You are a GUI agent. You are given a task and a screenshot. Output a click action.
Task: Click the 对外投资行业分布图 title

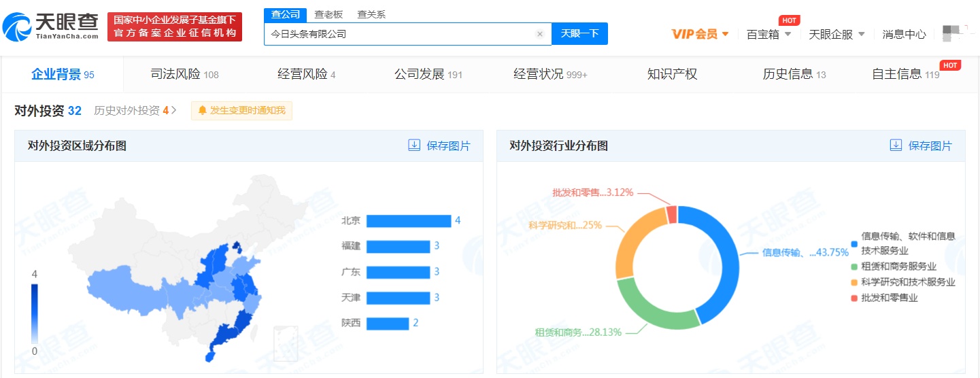(558, 145)
